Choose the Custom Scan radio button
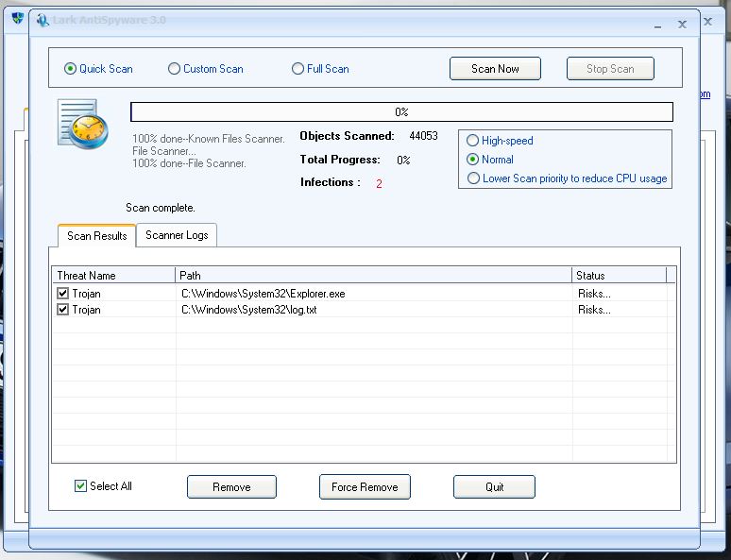This screenshot has height=560, width=731. click(174, 69)
